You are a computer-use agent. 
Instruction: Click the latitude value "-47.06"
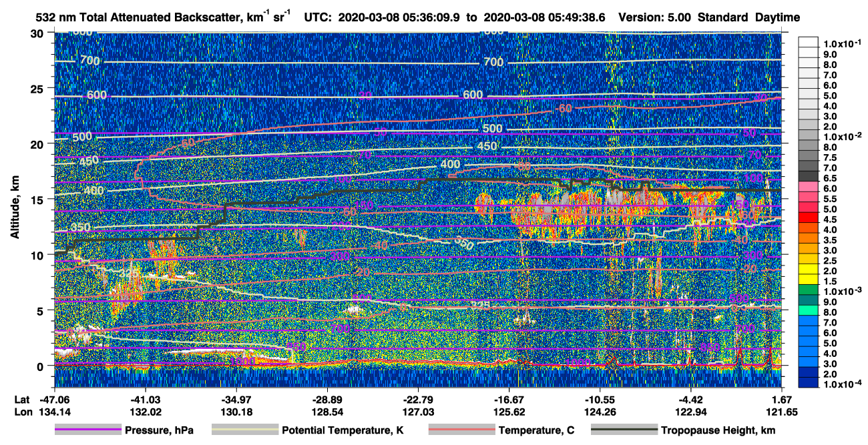point(54,399)
